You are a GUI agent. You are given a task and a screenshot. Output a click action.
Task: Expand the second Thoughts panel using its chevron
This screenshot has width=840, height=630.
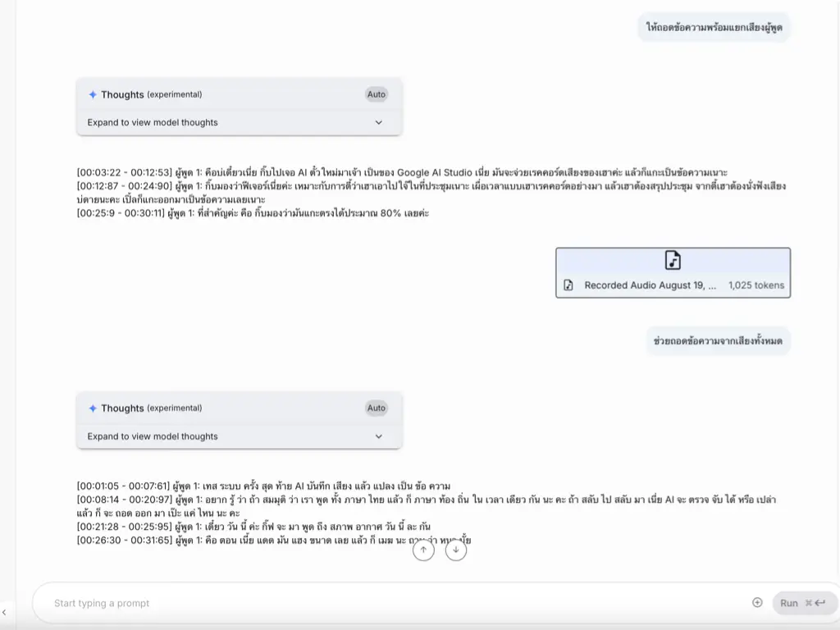coord(379,437)
